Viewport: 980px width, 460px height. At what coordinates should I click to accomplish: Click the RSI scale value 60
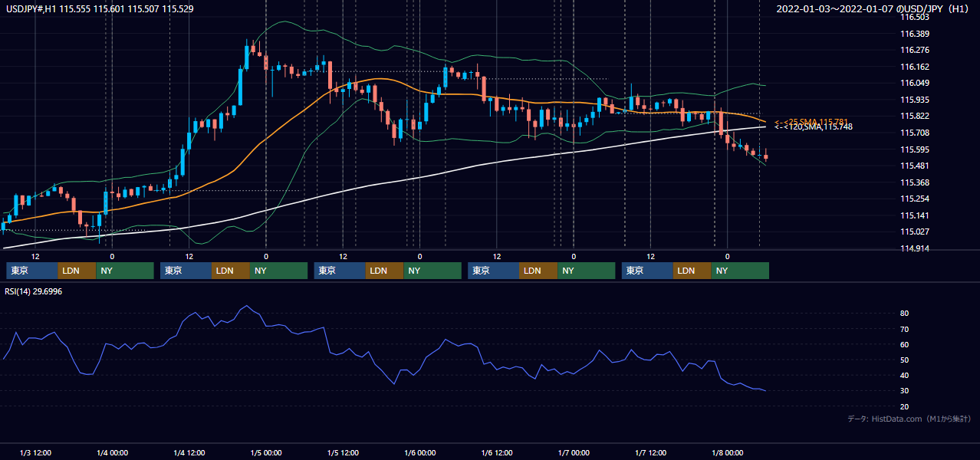pos(904,344)
